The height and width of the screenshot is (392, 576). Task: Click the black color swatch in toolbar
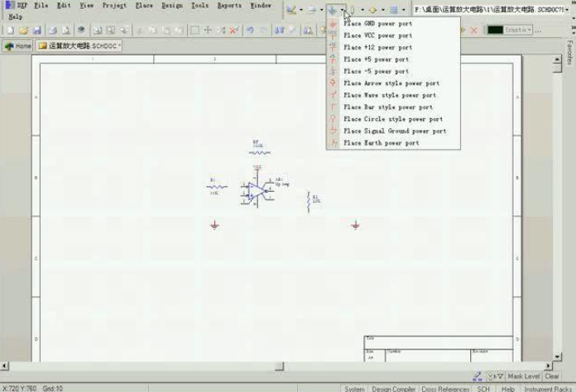click(495, 30)
